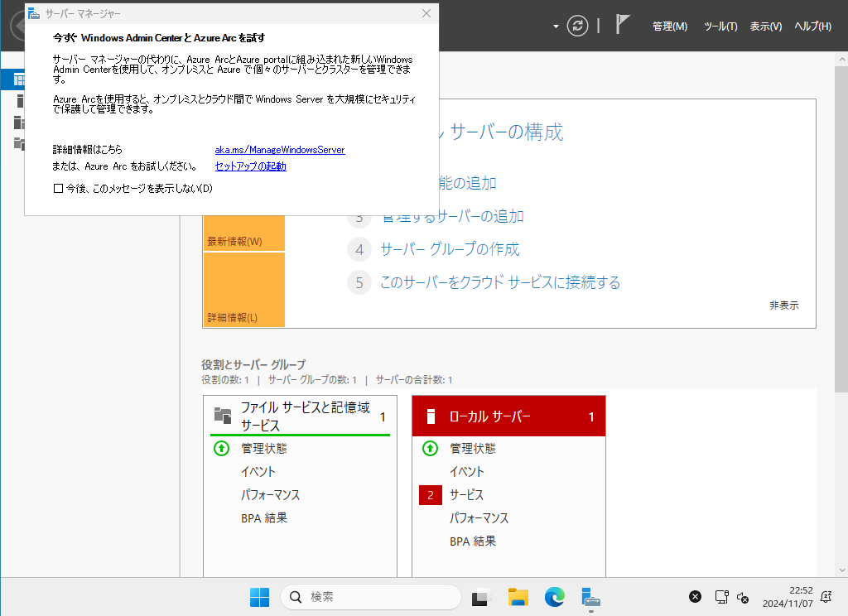The height and width of the screenshot is (616, 848).
Task: Open パフォーマンス in local server tile
Action: click(479, 518)
